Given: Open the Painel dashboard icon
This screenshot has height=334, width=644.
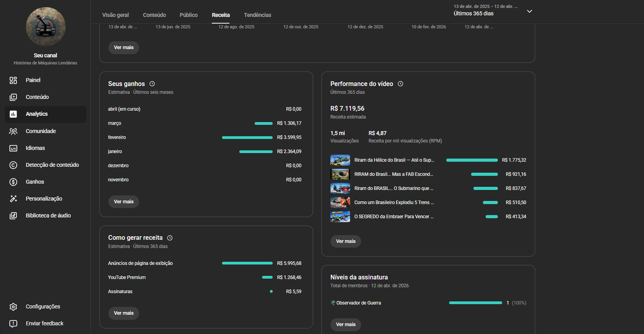Looking at the screenshot, I should tap(13, 80).
